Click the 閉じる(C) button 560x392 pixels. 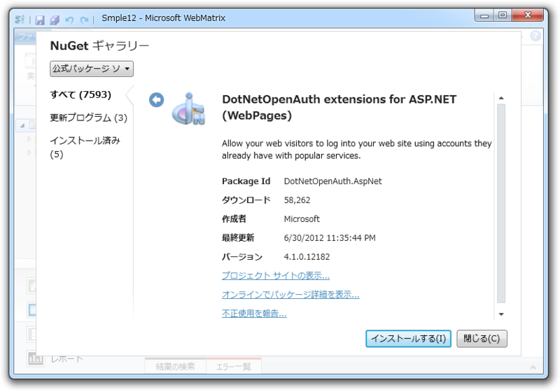[482, 338]
